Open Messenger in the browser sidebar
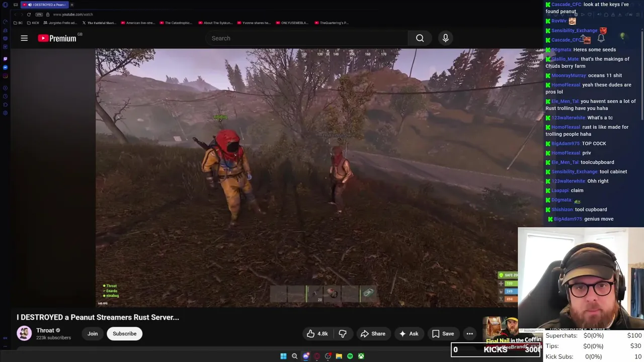Viewport: 644px width, 362px height. coord(5,67)
